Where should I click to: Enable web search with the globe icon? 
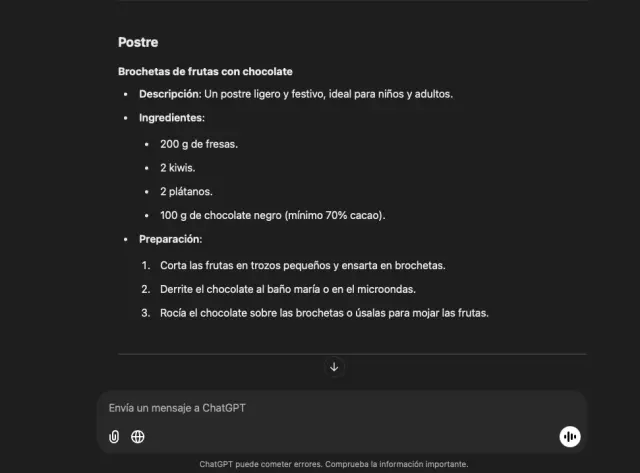pos(138,436)
